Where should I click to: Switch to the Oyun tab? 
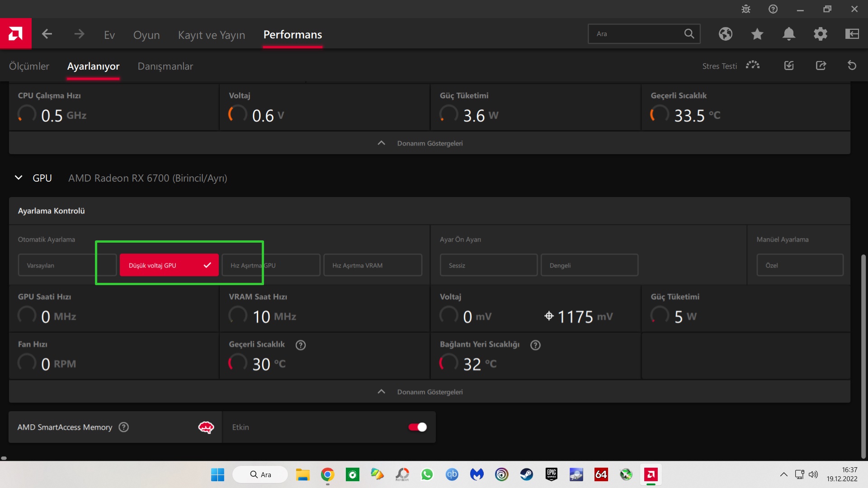[x=146, y=35]
